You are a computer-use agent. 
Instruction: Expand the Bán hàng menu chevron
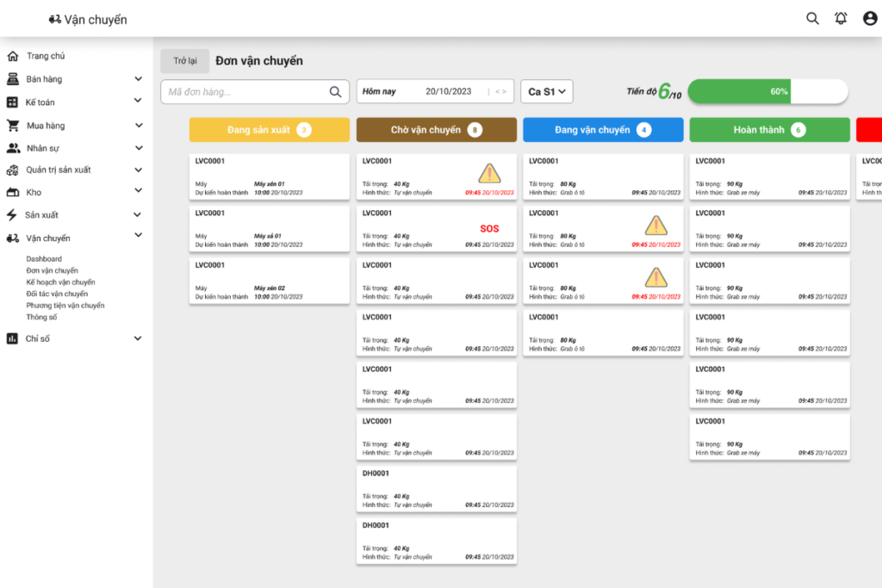click(138, 79)
